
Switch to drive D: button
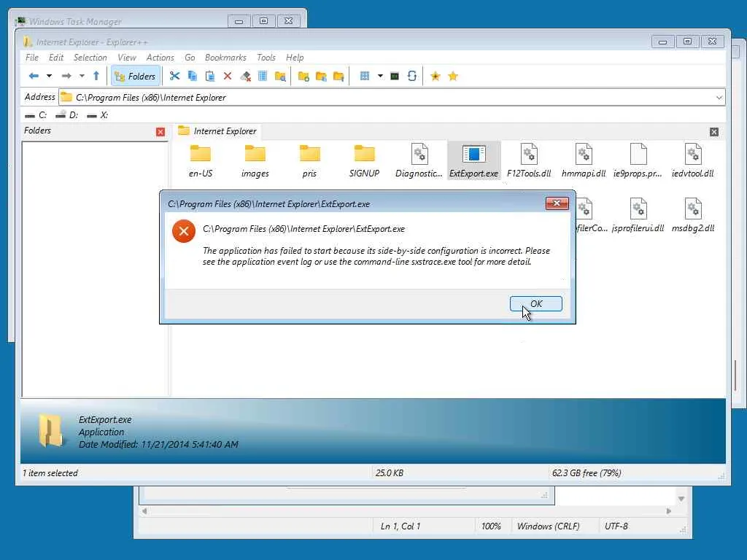coord(66,114)
